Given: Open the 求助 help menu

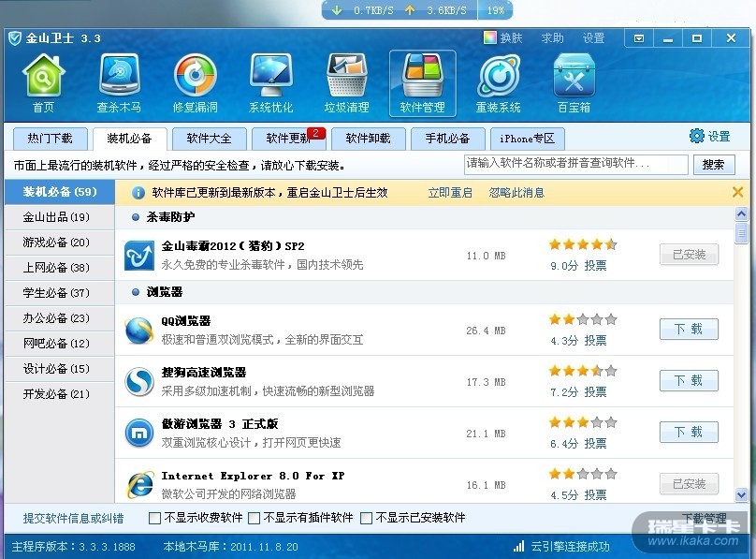Looking at the screenshot, I should point(552,38).
